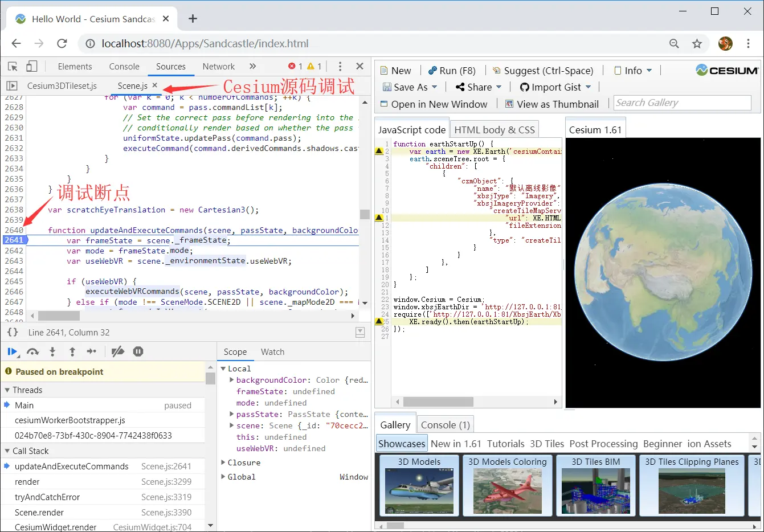The height and width of the screenshot is (532, 764).
Task: Focus the Search Gallery input field
Action: (x=683, y=103)
